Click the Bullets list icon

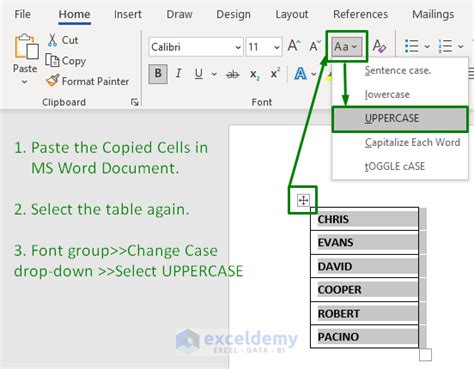point(412,46)
